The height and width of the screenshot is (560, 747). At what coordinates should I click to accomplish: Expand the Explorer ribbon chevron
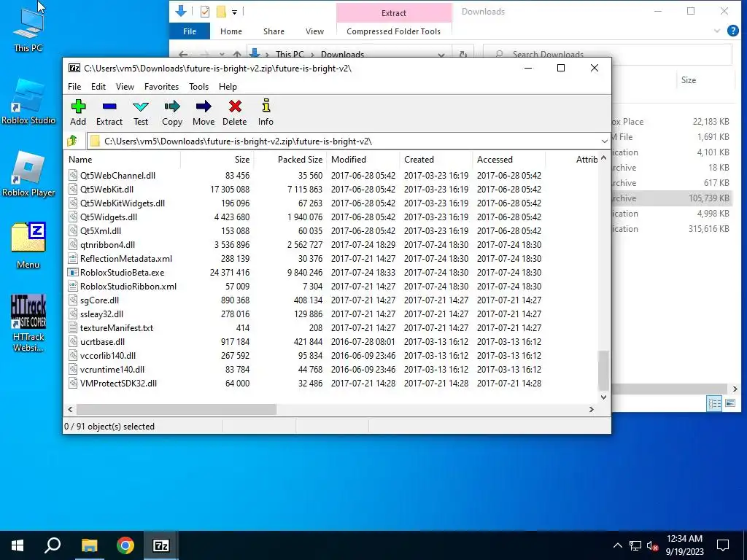click(717, 31)
